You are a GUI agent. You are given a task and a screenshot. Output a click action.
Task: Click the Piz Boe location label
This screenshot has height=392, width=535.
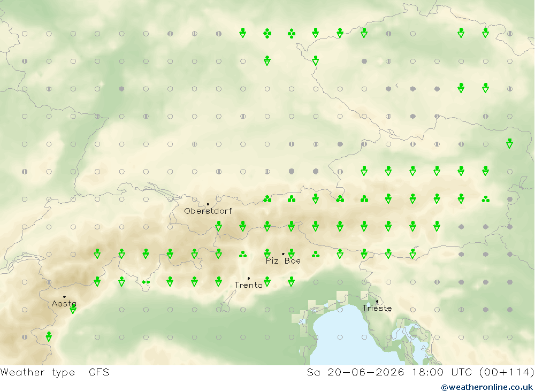coord(283,260)
